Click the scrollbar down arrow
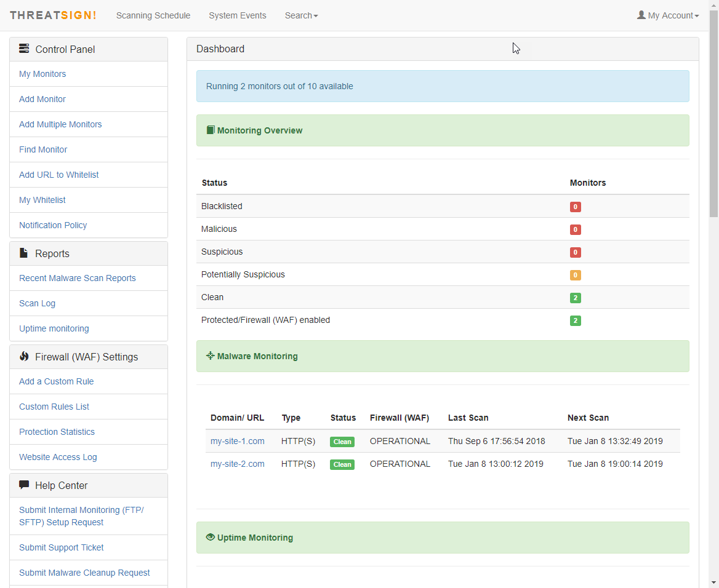The width and height of the screenshot is (719, 588). tap(713, 582)
